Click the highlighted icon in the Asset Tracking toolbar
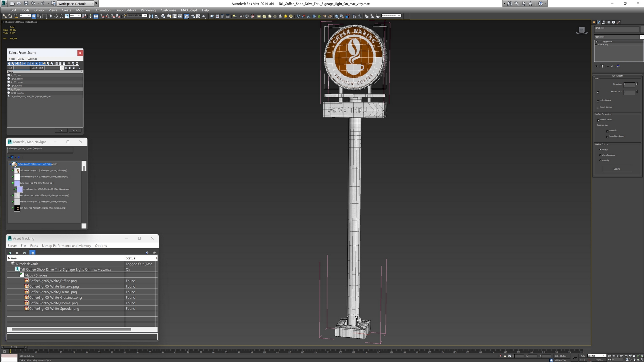Image resolution: width=644 pixels, height=362 pixels. [x=32, y=253]
